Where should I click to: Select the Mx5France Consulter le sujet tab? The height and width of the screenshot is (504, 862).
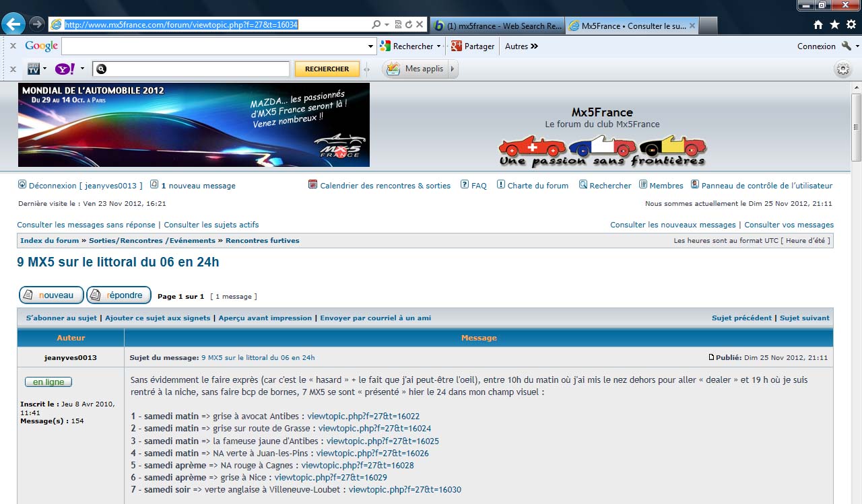pyautogui.click(x=632, y=26)
